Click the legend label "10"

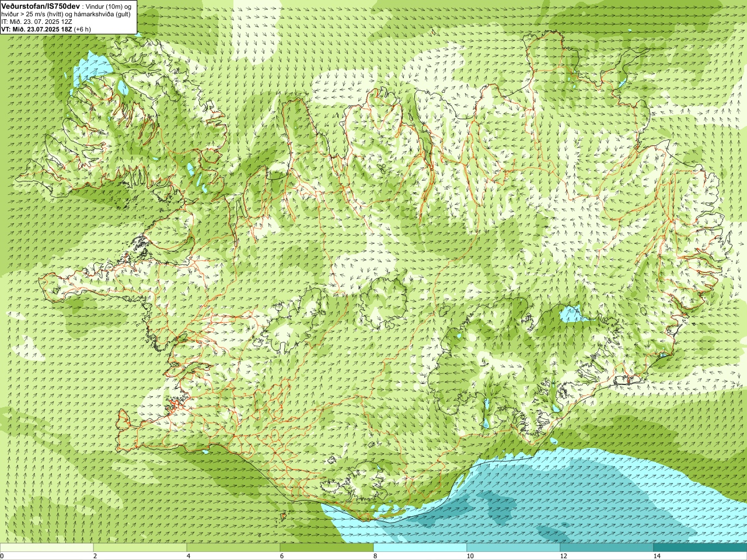470,556
